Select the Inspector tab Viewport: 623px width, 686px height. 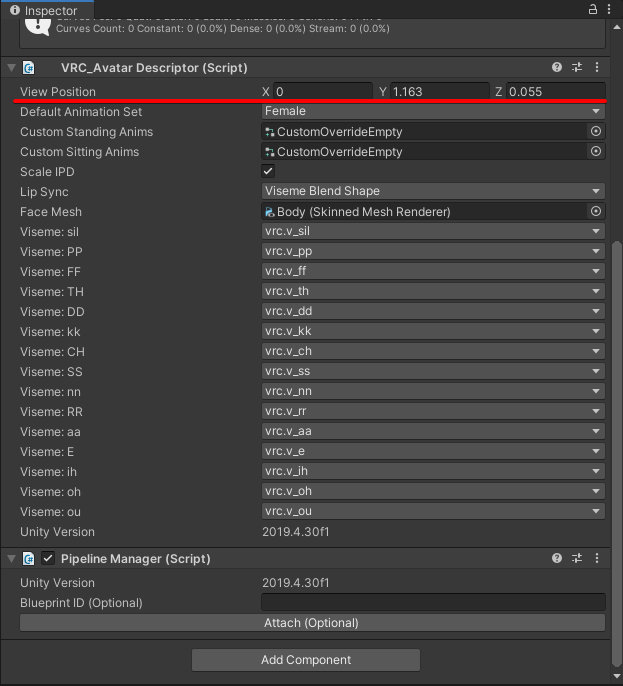(x=47, y=10)
